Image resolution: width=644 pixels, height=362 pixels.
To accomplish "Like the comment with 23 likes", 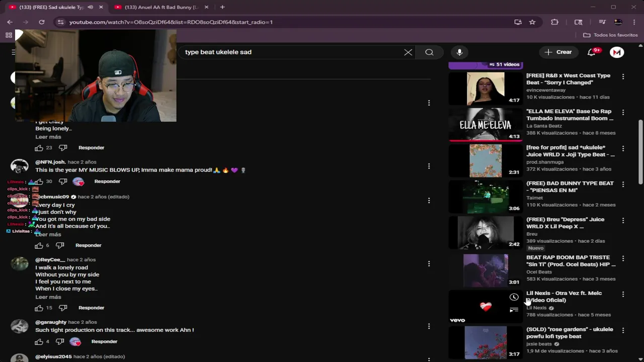I will pos(39,148).
